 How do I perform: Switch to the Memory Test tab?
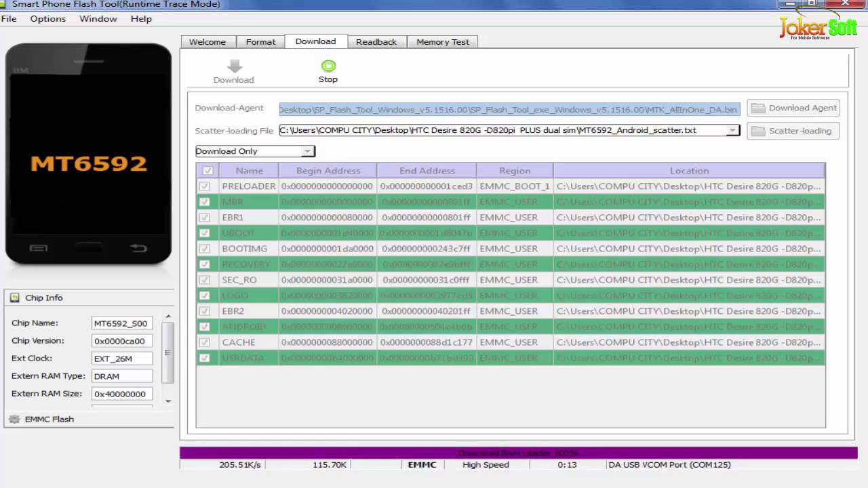click(x=443, y=42)
